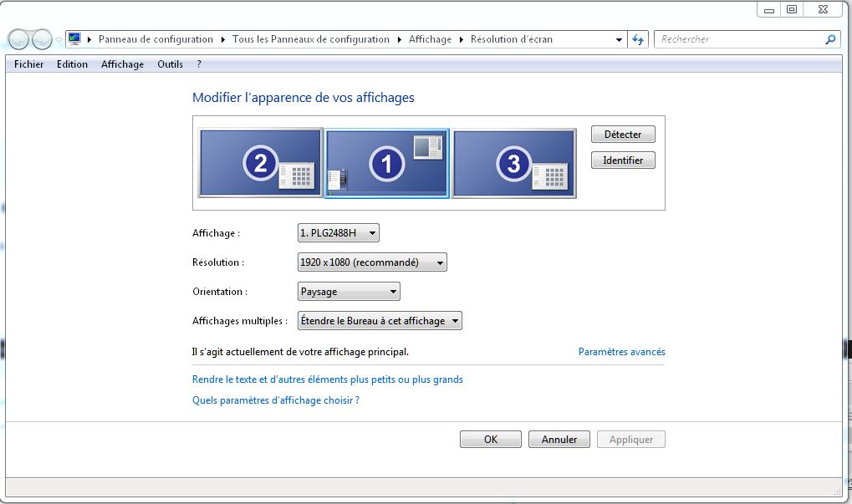The image size is (852, 504).
Task: Click the Identifier button
Action: coord(623,160)
